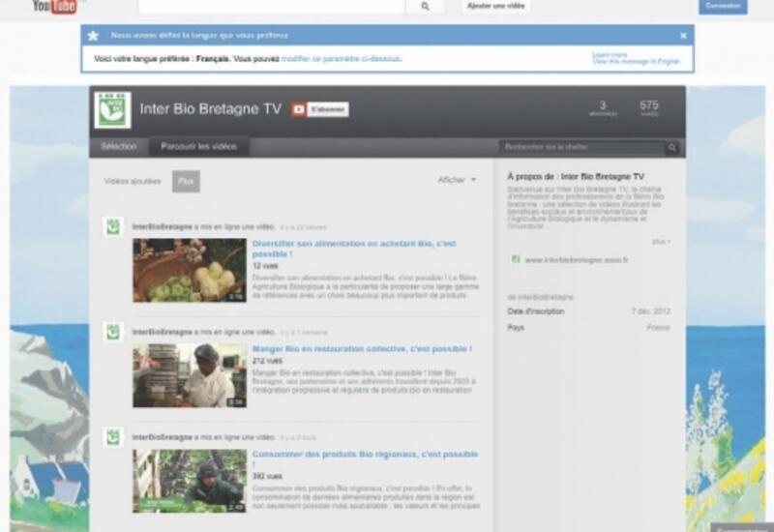The height and width of the screenshot is (532, 774).
Task: Click the Ajouter une vidéo button
Action: coord(495,6)
